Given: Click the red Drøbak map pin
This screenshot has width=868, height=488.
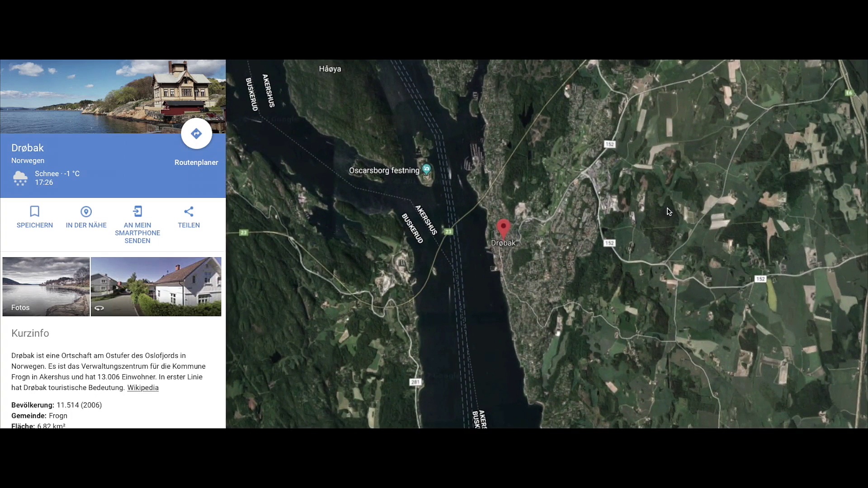Looking at the screenshot, I should click(x=503, y=228).
